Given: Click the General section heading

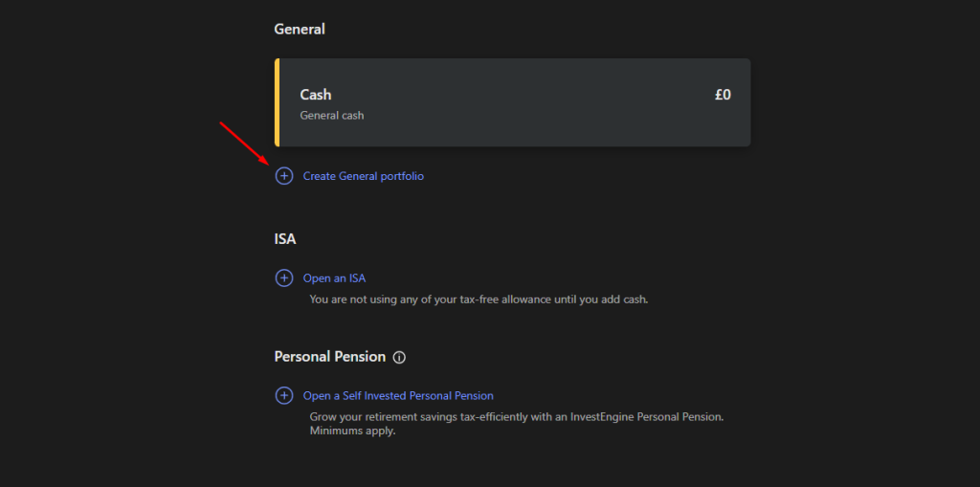Looking at the screenshot, I should [300, 29].
